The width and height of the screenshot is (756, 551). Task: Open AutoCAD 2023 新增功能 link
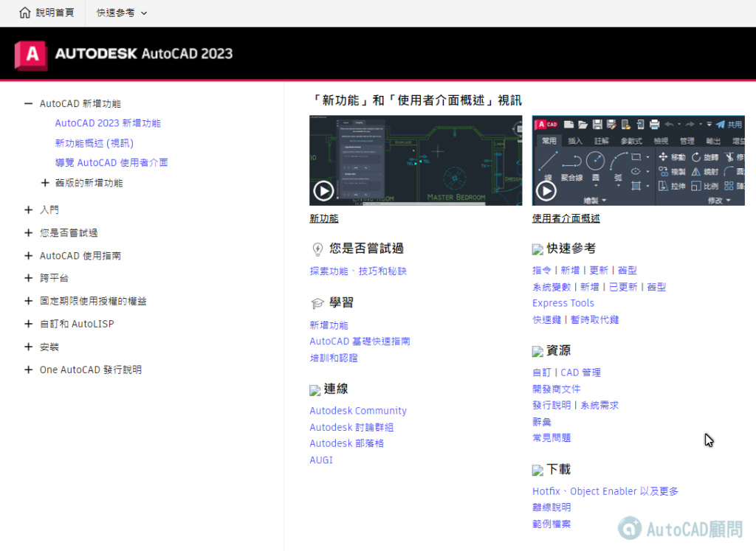(108, 123)
